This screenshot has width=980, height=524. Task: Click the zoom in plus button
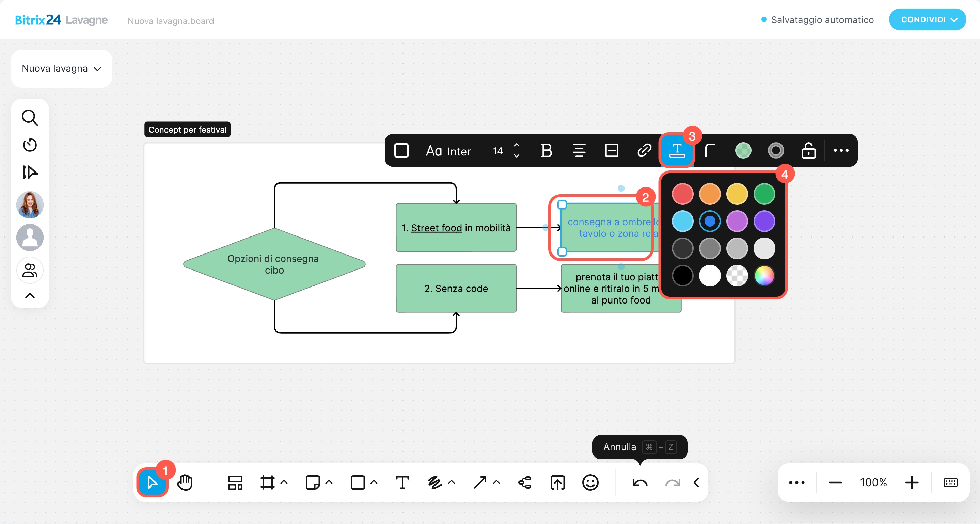(x=912, y=482)
